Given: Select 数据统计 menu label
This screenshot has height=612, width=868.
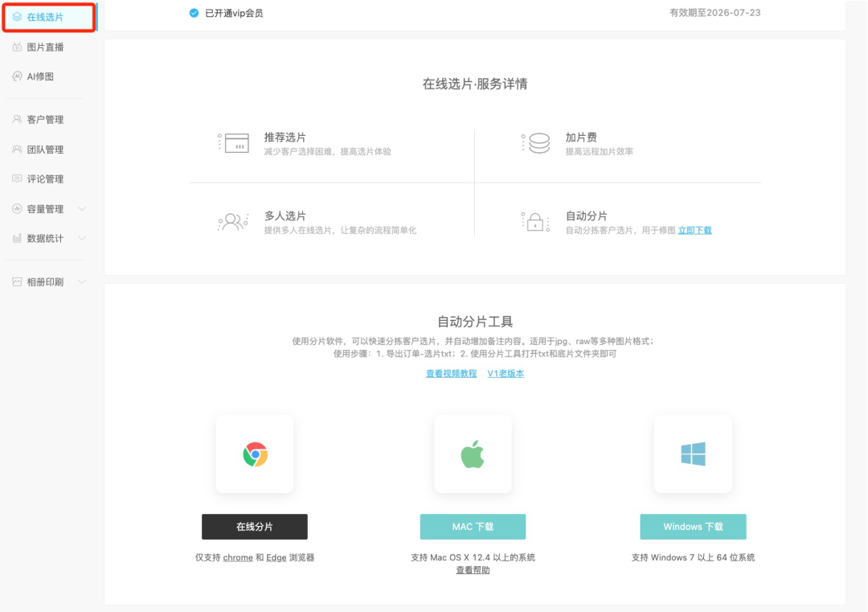Looking at the screenshot, I should pyautogui.click(x=45, y=238).
